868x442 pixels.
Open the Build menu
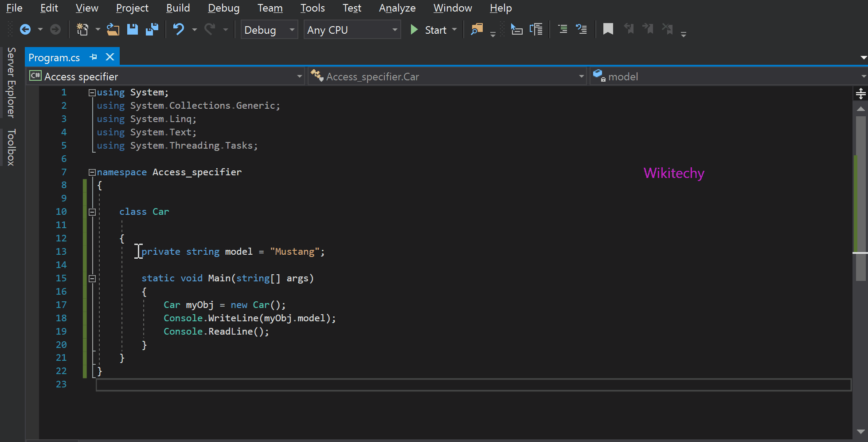coord(178,8)
